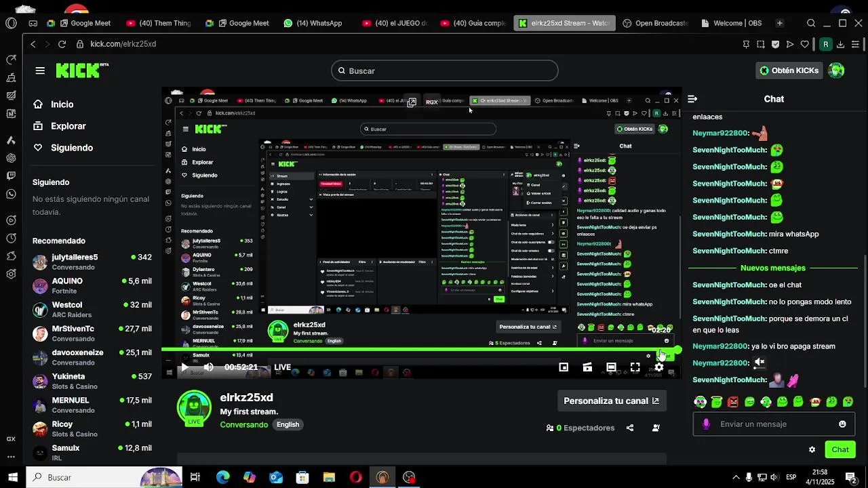
Task: Go to Inicio in sidebar
Action: pos(54,104)
